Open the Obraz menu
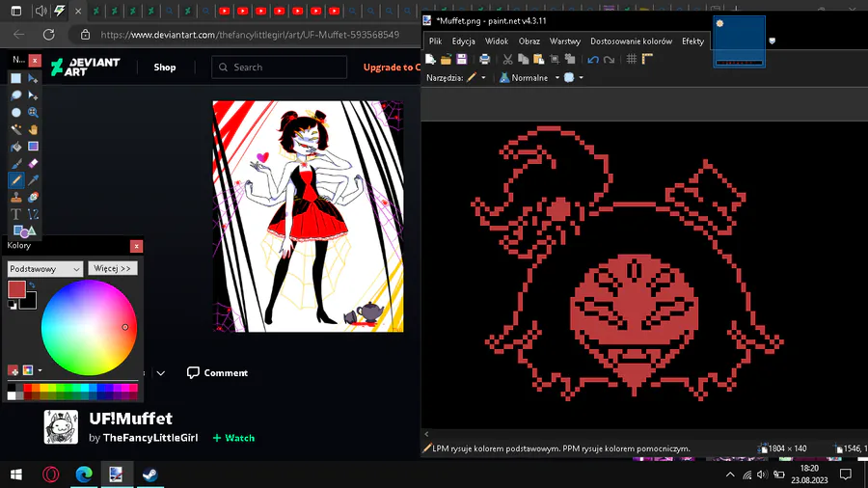This screenshot has height=488, width=868. coord(529,41)
